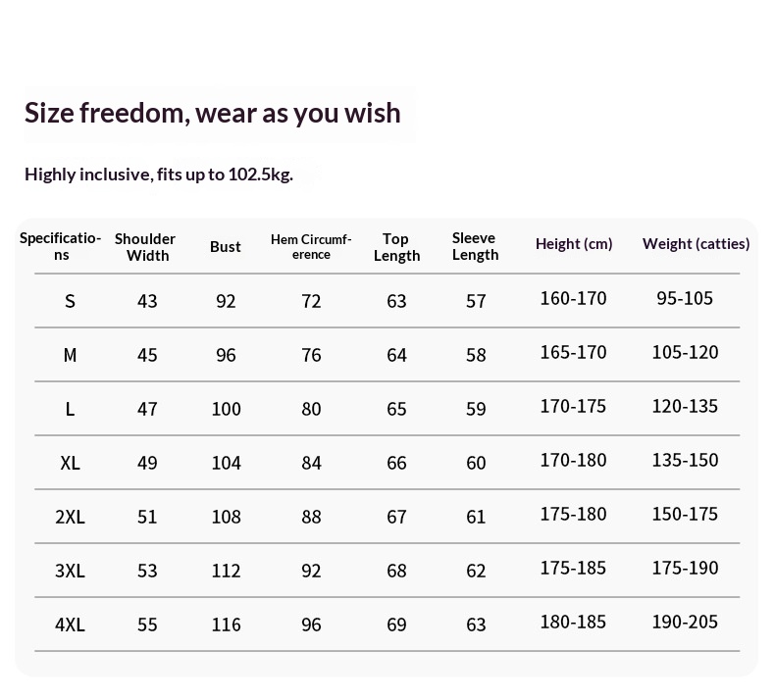The height and width of the screenshot is (700, 775).
Task: Select the 2XL size row label
Action: [70, 517]
